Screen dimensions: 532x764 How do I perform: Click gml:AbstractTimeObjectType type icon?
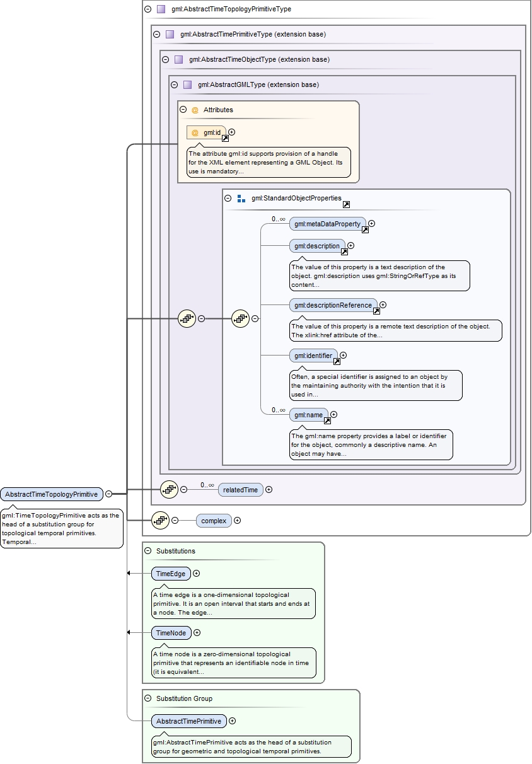(x=178, y=60)
